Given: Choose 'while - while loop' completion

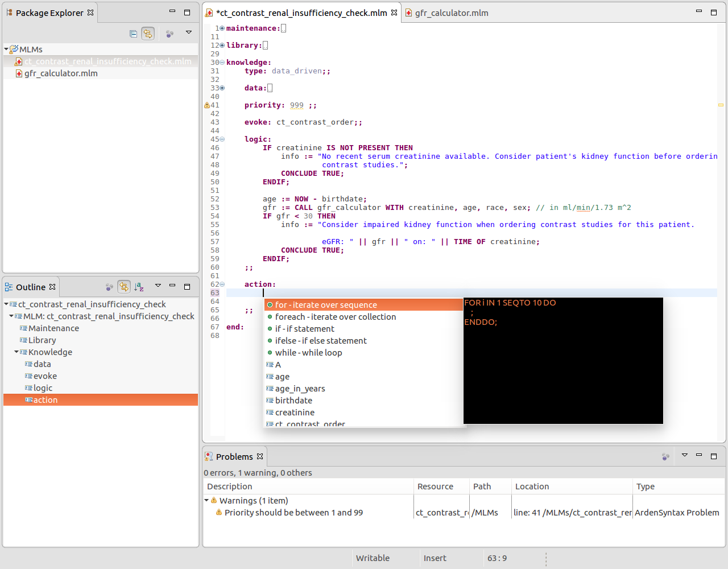Looking at the screenshot, I should click(x=363, y=353).
